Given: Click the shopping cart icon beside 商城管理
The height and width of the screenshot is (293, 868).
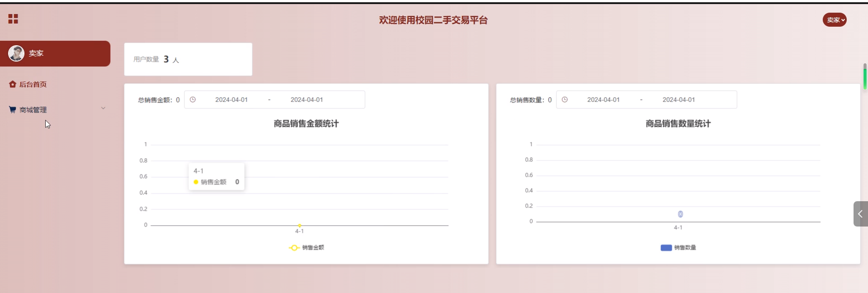Looking at the screenshot, I should (x=13, y=109).
